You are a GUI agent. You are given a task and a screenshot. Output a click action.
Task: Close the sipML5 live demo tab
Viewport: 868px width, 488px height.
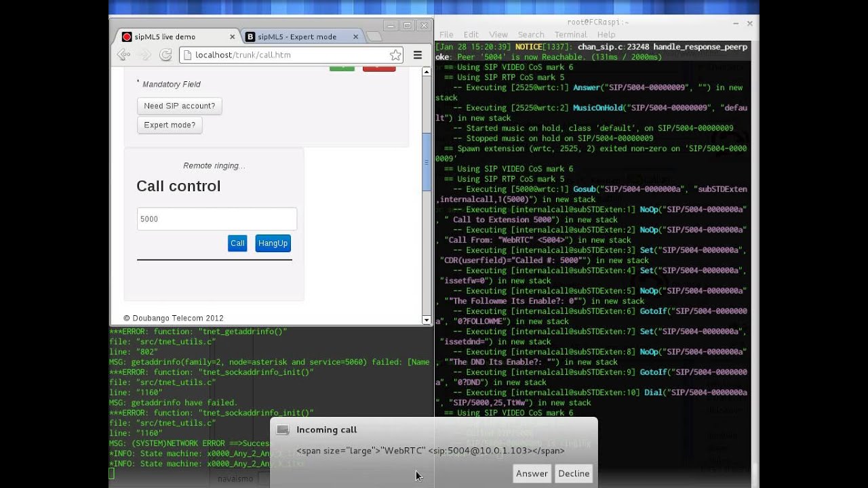coord(233,37)
